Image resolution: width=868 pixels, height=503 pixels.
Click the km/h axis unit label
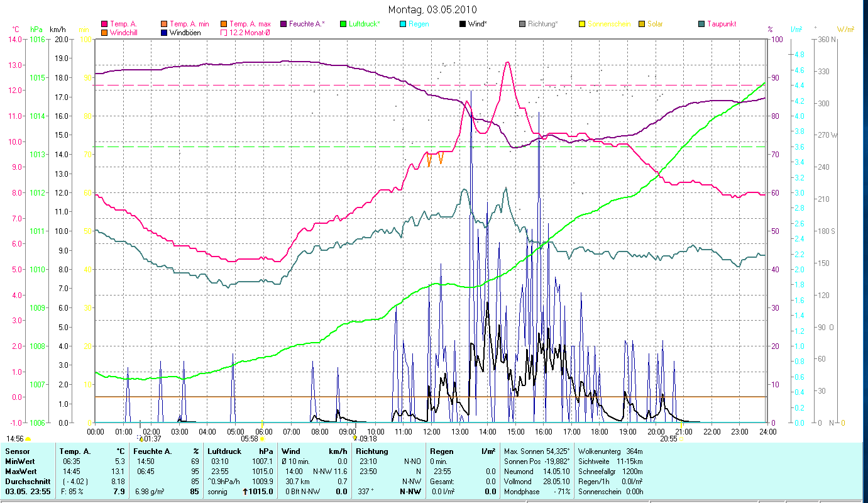[x=58, y=29]
